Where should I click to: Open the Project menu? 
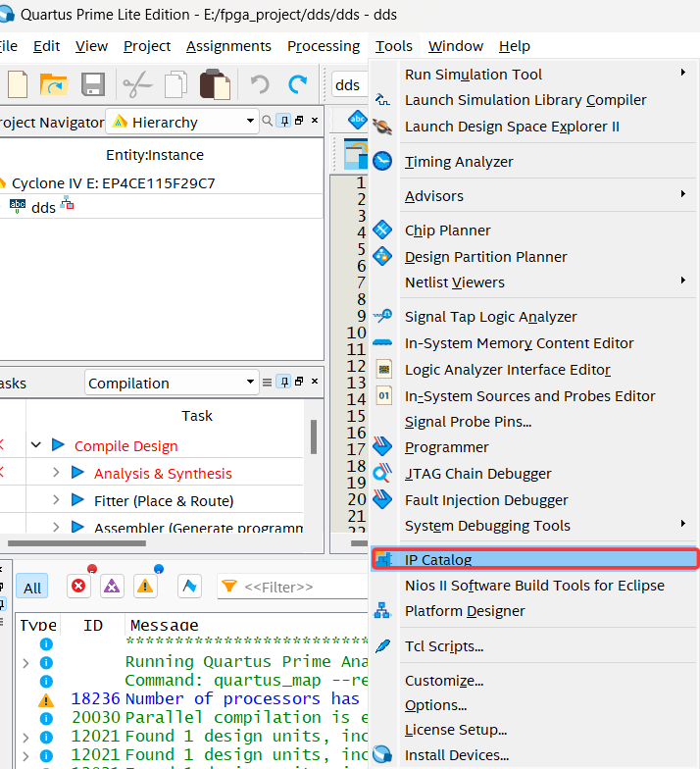tap(147, 46)
